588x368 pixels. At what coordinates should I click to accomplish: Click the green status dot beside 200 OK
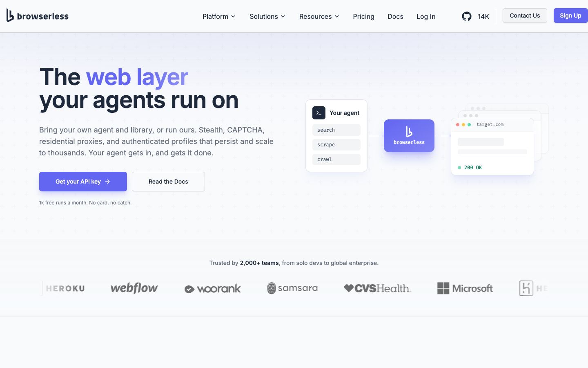[x=459, y=168]
